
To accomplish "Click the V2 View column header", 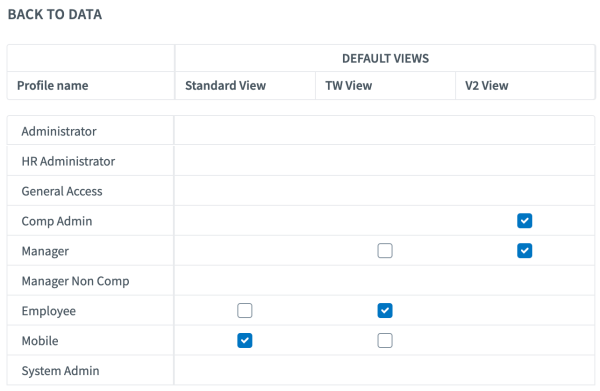I will (487, 85).
